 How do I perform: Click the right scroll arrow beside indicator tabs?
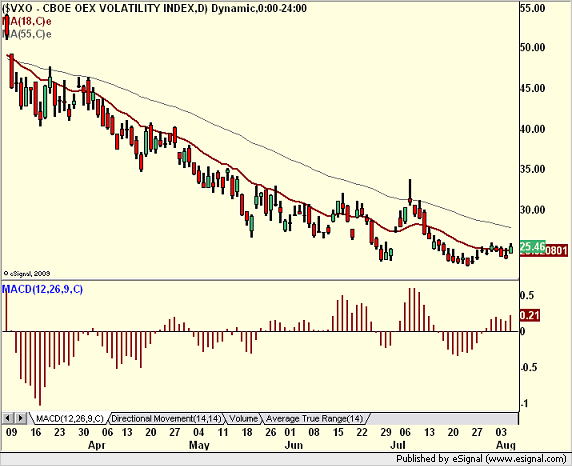pos(20,418)
